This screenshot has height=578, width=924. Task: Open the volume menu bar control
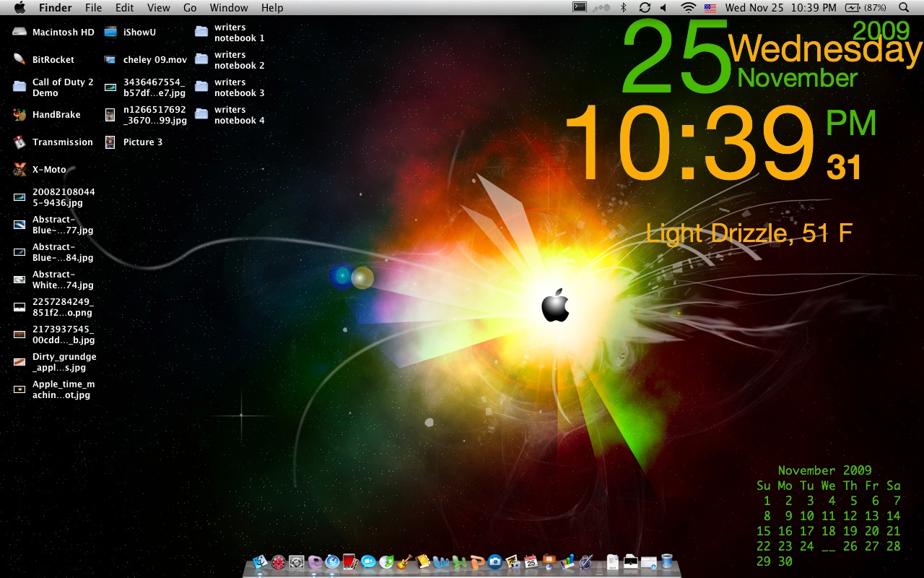click(x=664, y=7)
